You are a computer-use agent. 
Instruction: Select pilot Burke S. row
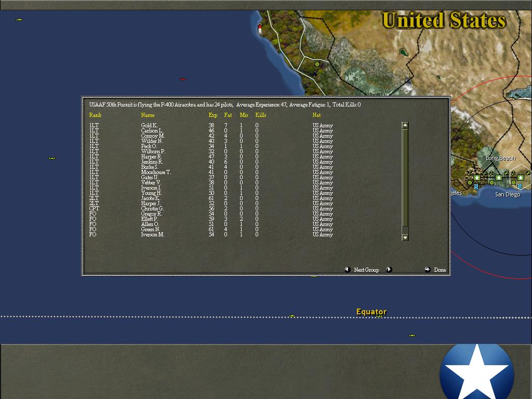[x=211, y=167]
